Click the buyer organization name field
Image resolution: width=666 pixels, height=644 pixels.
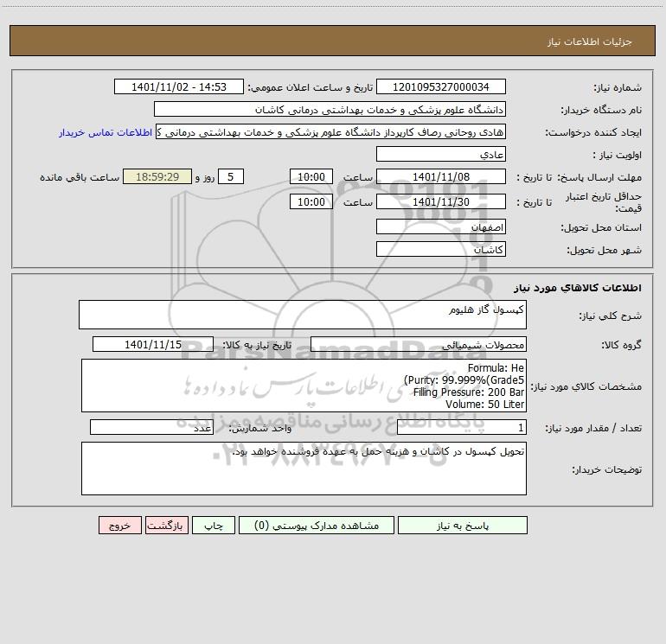click(x=330, y=109)
